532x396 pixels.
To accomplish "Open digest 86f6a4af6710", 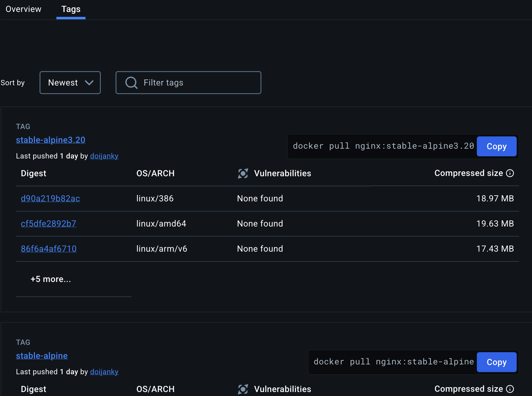I will tap(49, 249).
